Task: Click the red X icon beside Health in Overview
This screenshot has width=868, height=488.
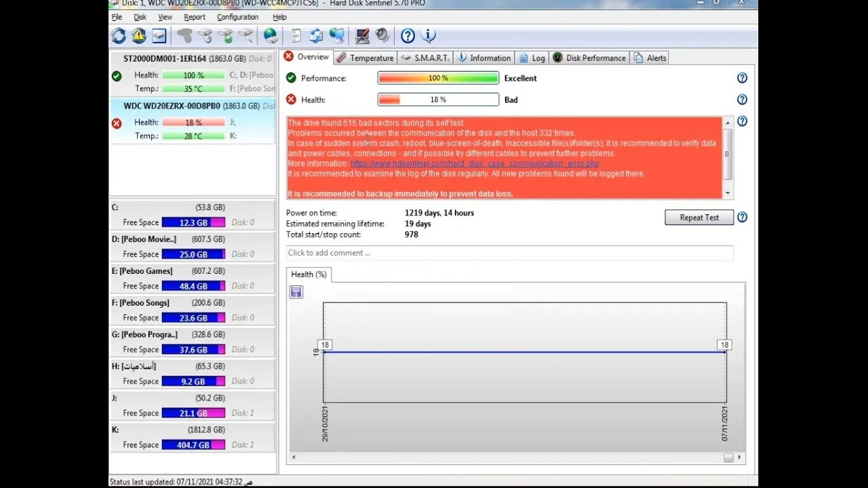Action: (291, 100)
